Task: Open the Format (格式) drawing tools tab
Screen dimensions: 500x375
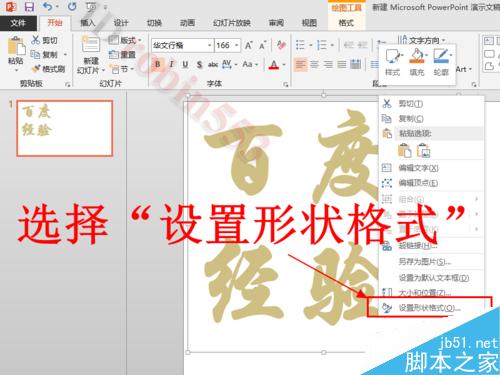Action: click(x=346, y=23)
